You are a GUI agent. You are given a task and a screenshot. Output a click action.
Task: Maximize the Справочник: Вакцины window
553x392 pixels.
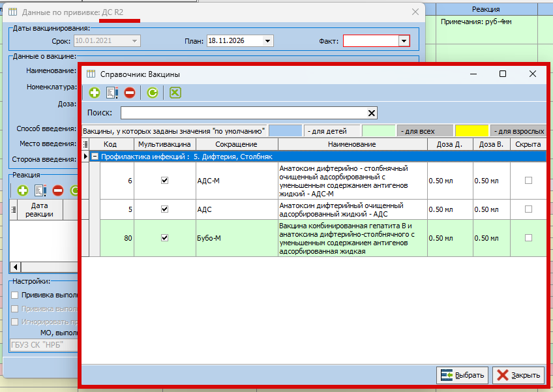[x=503, y=74]
